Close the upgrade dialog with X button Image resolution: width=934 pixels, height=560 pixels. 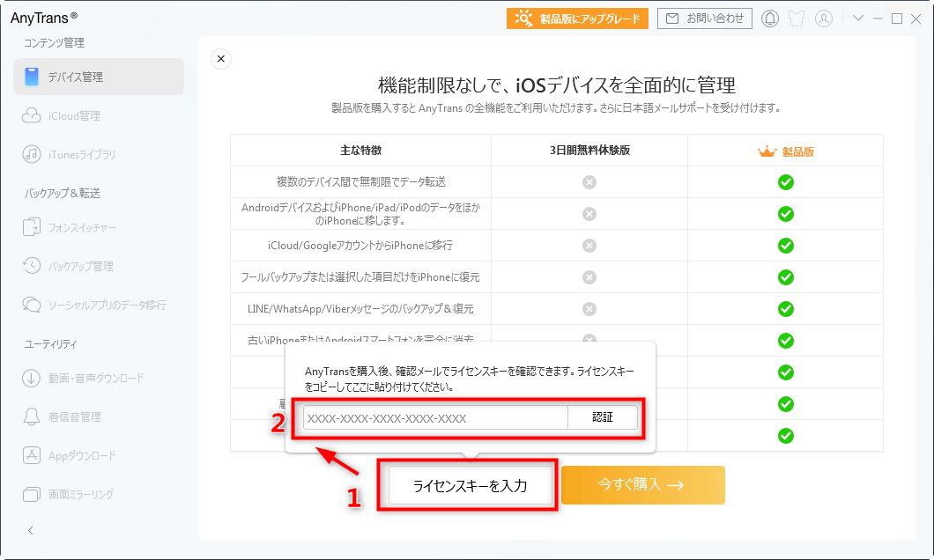[221, 58]
